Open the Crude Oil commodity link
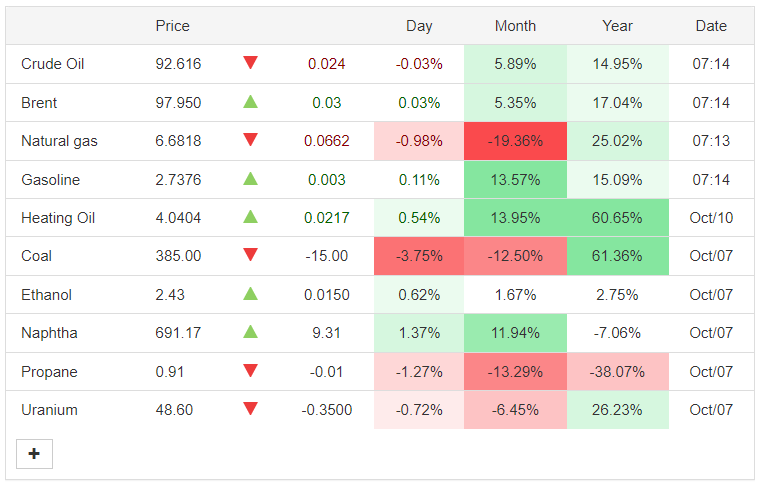Image resolution: width=764 pixels, height=489 pixels. coord(53,64)
